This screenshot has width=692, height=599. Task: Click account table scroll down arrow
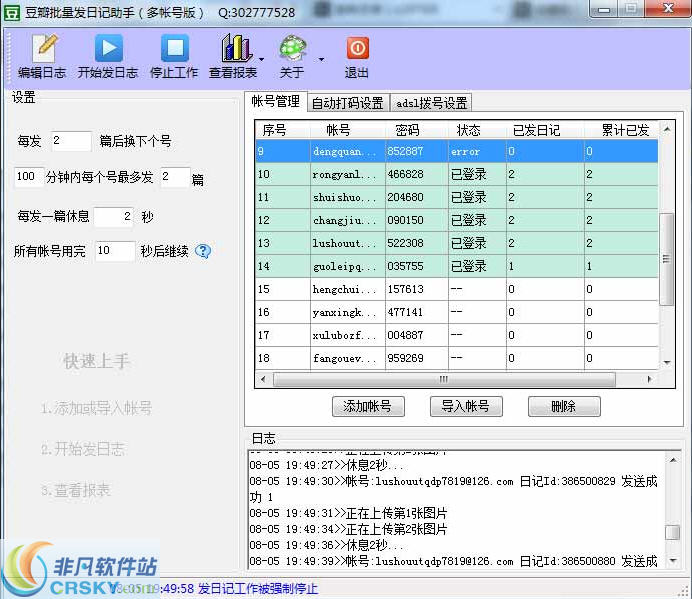point(667,362)
